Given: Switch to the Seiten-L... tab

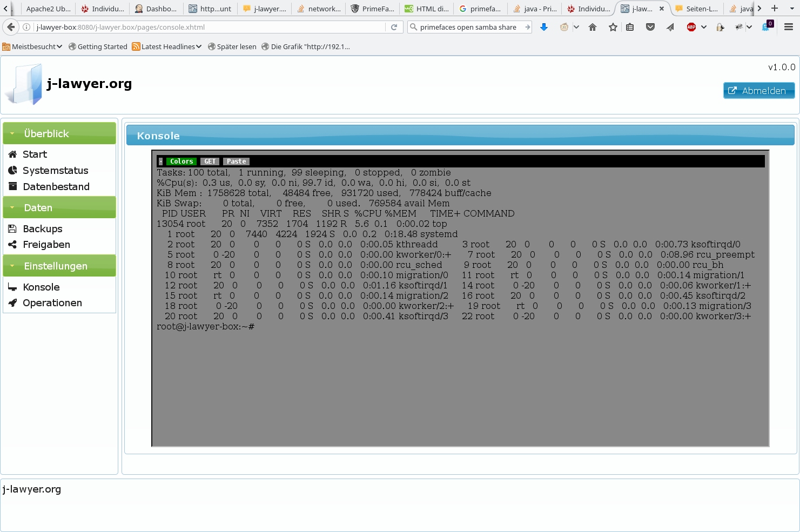Looking at the screenshot, I should (696, 9).
